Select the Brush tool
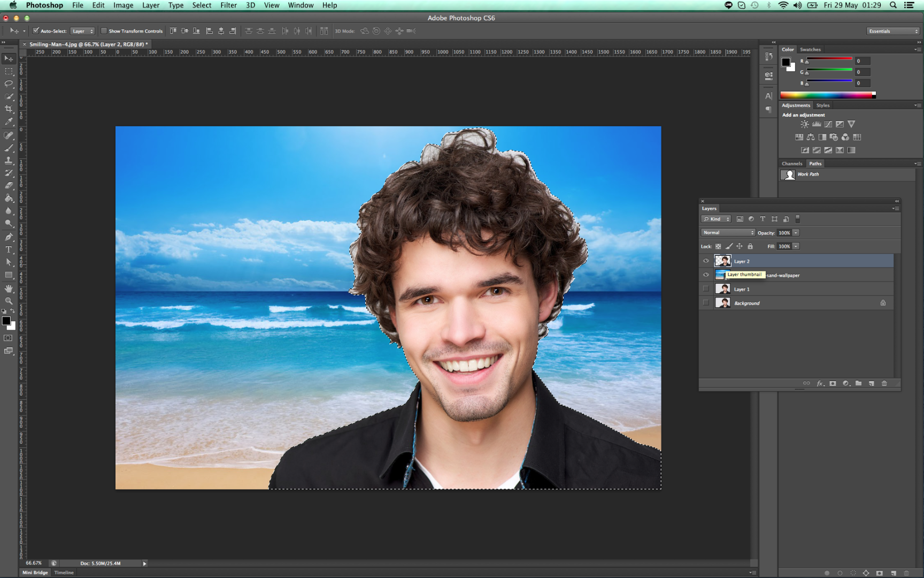 coord(9,148)
